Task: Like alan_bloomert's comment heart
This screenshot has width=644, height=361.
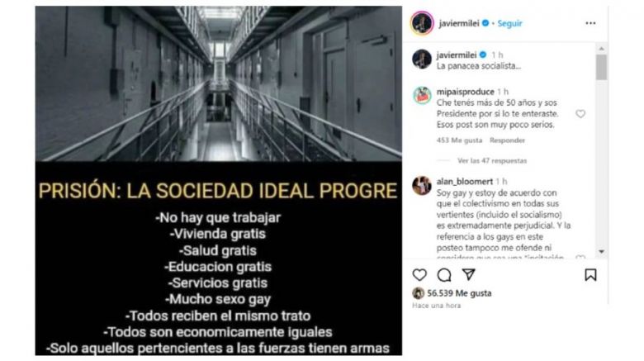Action: point(580,258)
